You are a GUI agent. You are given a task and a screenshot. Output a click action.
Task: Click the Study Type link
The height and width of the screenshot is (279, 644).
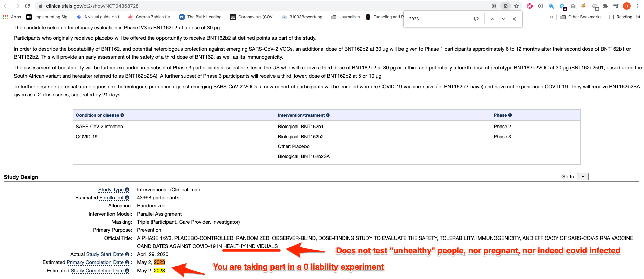111,190
